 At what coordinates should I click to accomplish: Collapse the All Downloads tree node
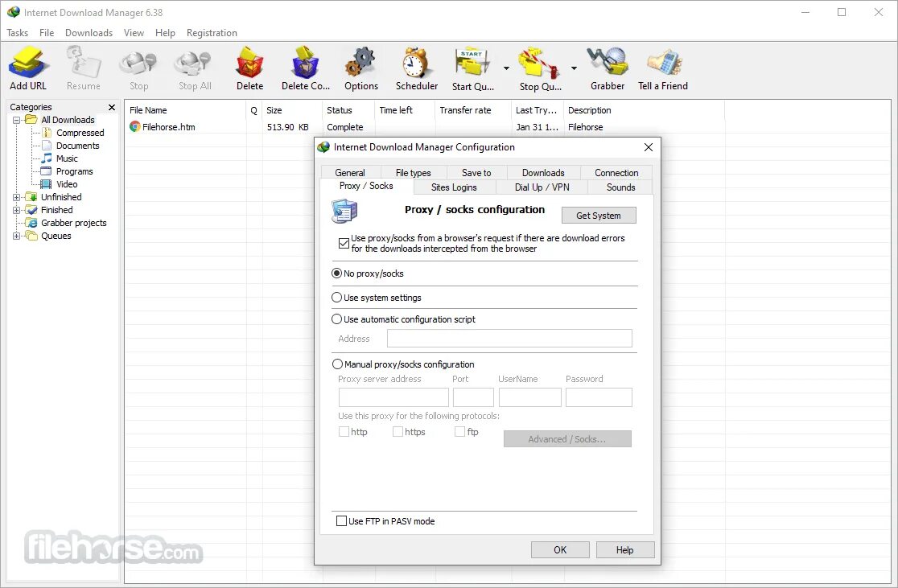17,120
